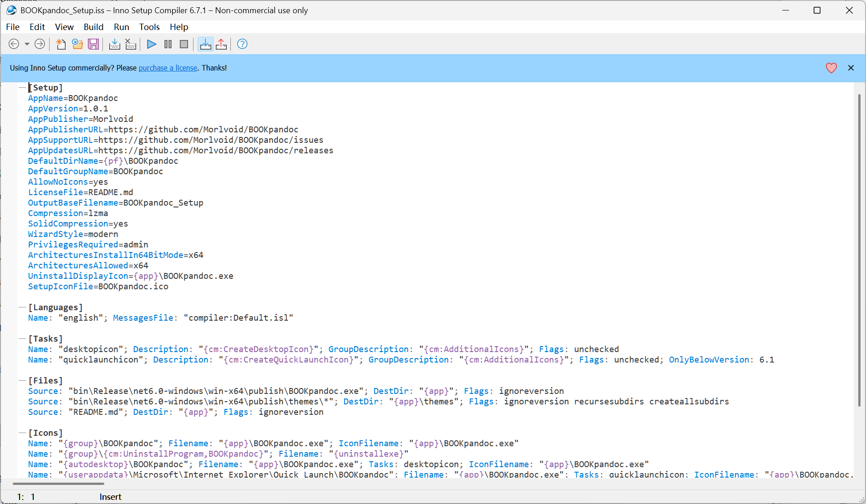Open the Tools menu
Image resolution: width=866 pixels, height=504 pixels.
[x=149, y=27]
